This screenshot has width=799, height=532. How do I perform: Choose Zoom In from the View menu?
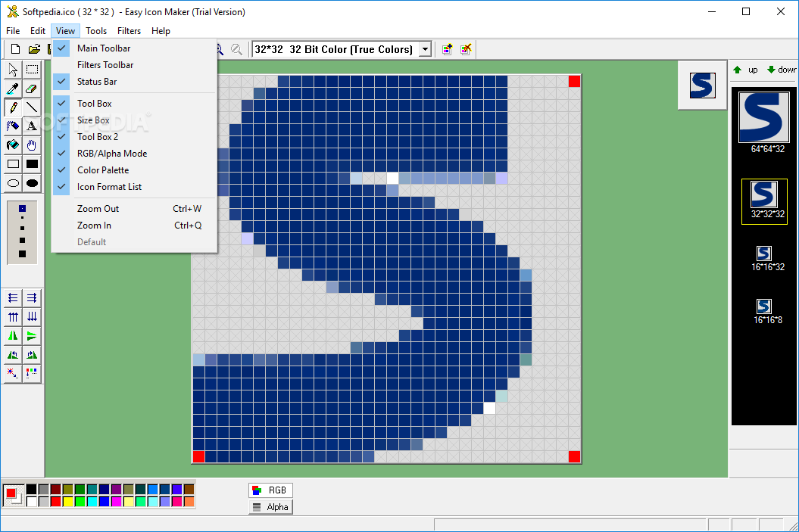[x=135, y=225]
